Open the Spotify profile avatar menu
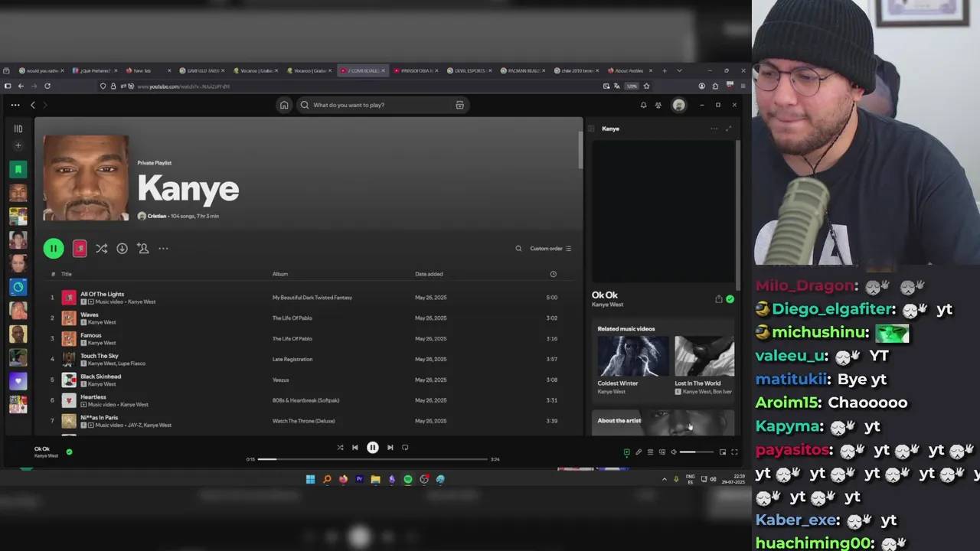Viewport: 980px width, 551px height. (x=678, y=105)
